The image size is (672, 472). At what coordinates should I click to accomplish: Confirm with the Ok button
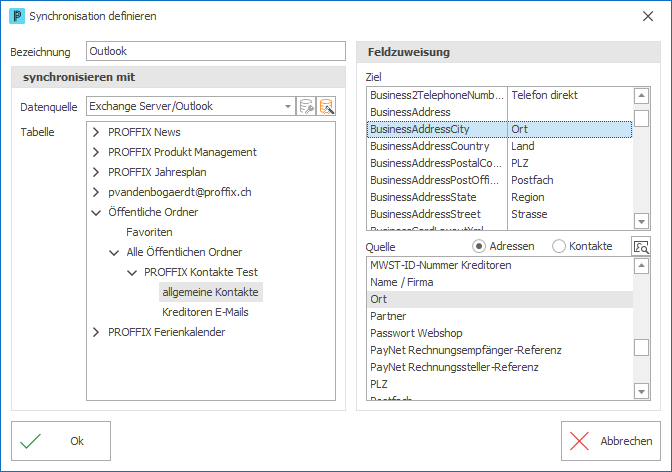pyautogui.click(x=61, y=441)
